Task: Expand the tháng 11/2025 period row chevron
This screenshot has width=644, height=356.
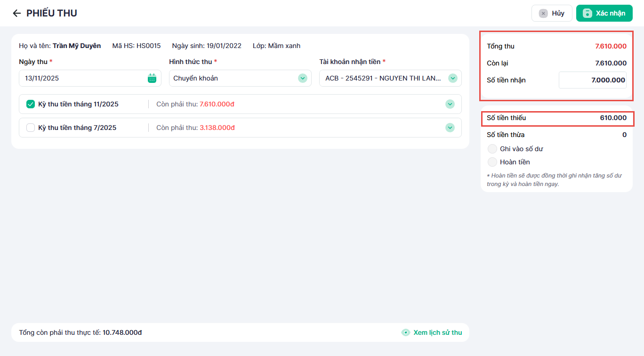Action: [450, 104]
